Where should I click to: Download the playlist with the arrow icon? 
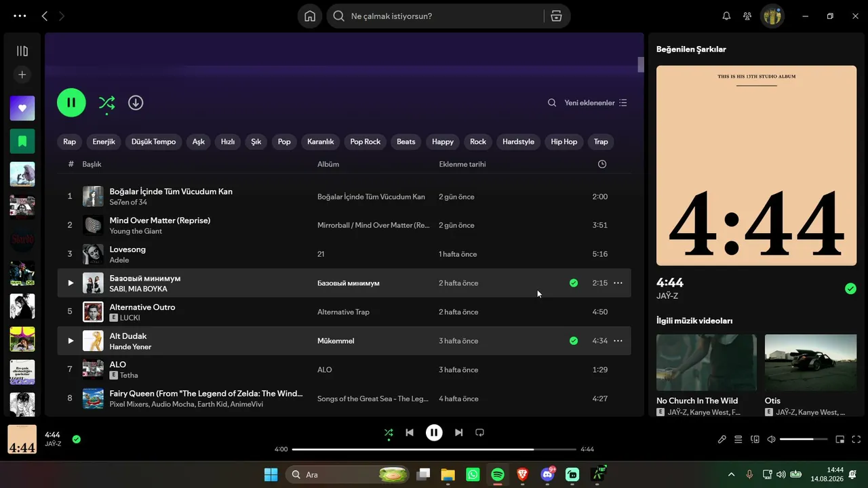pyautogui.click(x=136, y=103)
